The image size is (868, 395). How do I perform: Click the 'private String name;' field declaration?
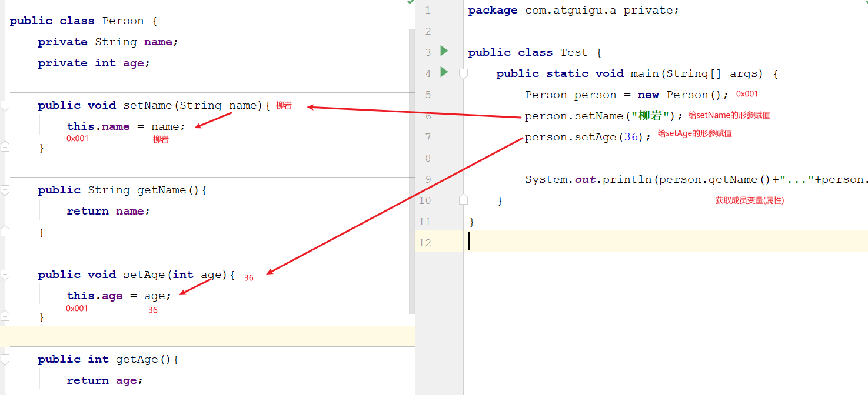[108, 42]
